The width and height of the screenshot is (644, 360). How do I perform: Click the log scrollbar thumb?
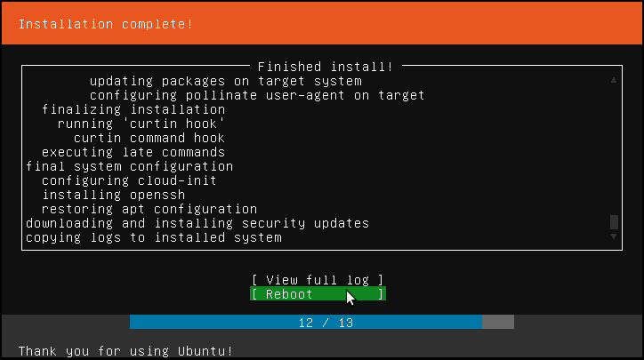point(614,222)
